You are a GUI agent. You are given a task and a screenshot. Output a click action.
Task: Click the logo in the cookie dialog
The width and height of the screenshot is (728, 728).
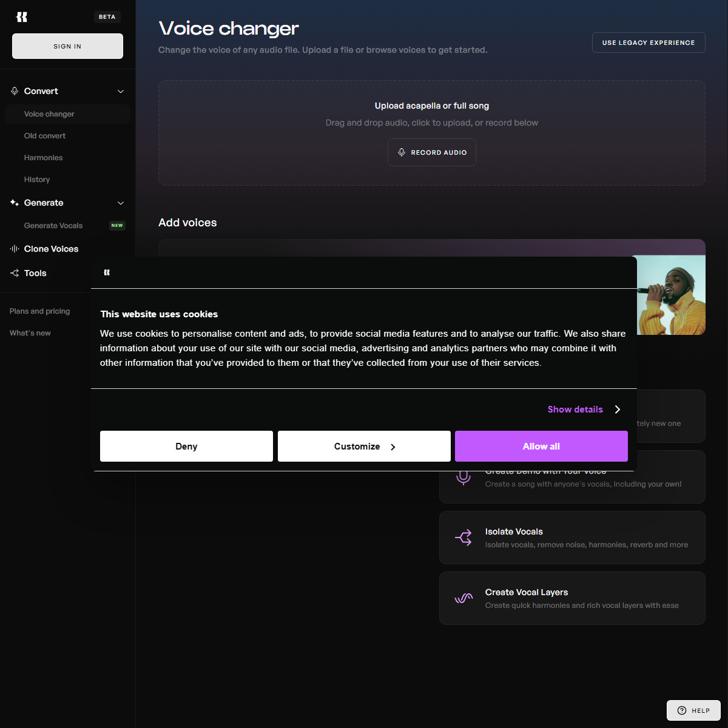(x=107, y=272)
